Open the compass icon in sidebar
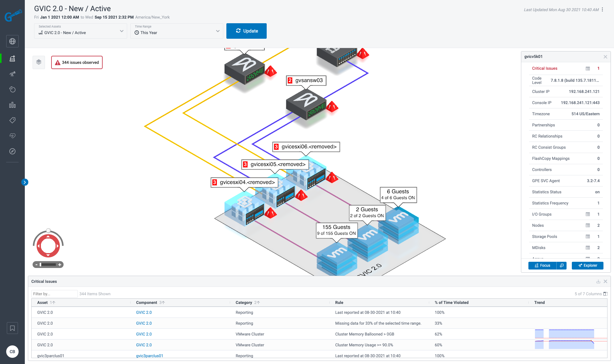Viewport: 614px width, 364px height. pyautogui.click(x=12, y=151)
